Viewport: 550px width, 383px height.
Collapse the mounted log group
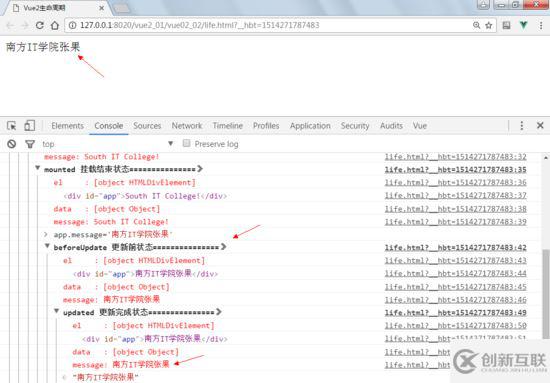click(38, 168)
